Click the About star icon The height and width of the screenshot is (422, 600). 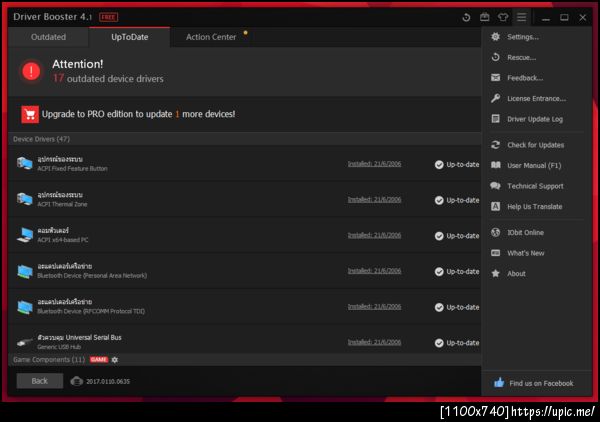496,274
